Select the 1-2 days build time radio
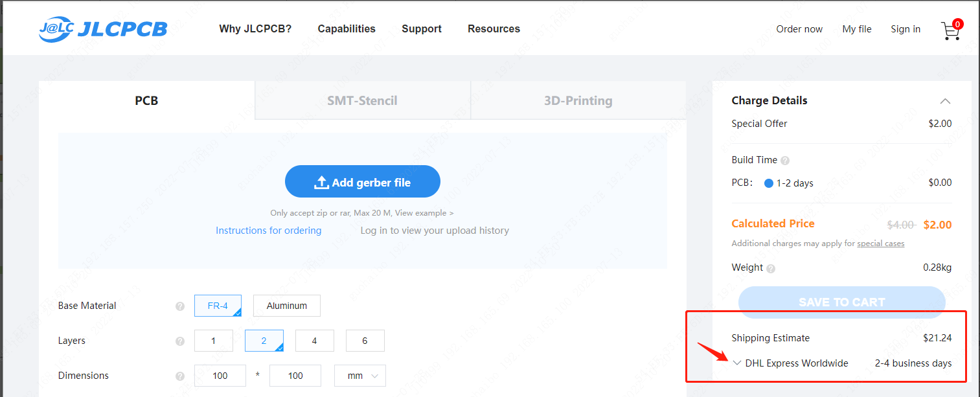The height and width of the screenshot is (397, 980). coord(769,183)
